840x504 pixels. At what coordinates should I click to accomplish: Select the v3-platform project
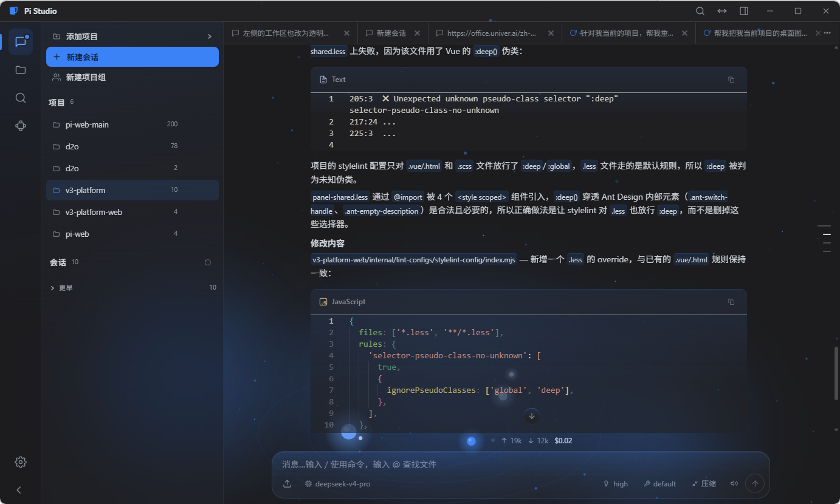(x=133, y=190)
